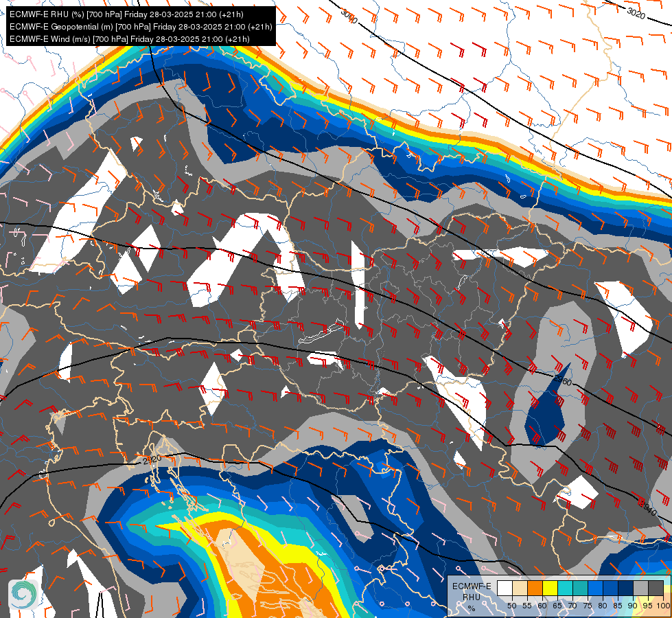Click the ECMWF-E Geopotential (m) title line
This screenshot has width=672, height=618.
[141, 27]
